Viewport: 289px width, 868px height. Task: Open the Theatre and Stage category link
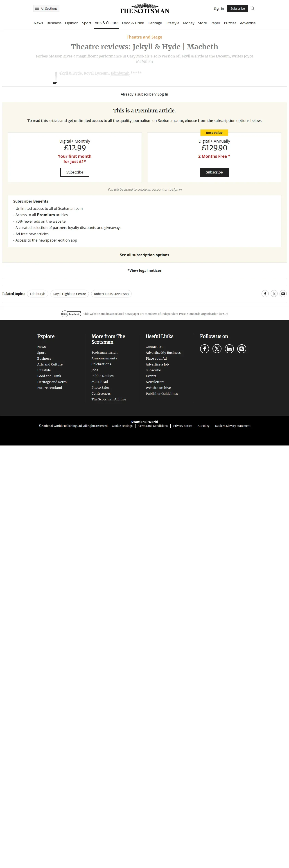(144, 37)
